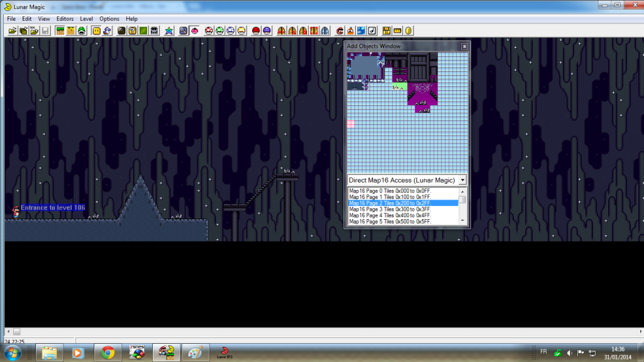Open the Help menu
644x362 pixels.
(131, 19)
